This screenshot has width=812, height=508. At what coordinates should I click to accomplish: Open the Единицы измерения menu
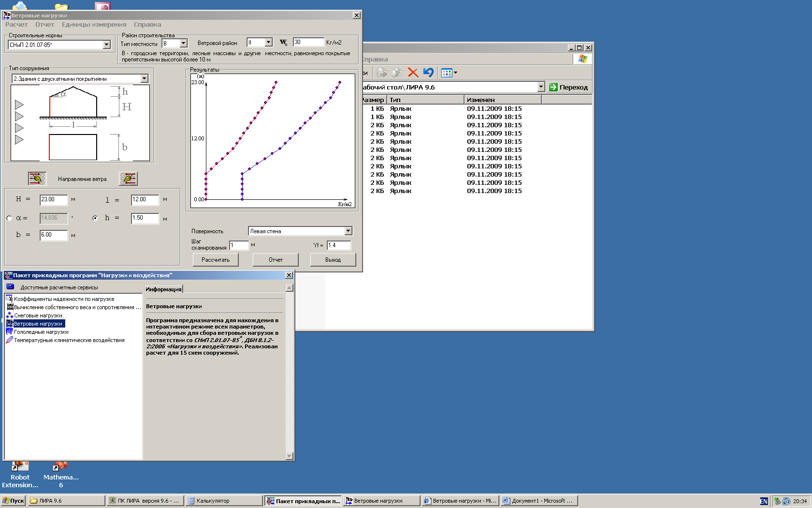point(94,25)
